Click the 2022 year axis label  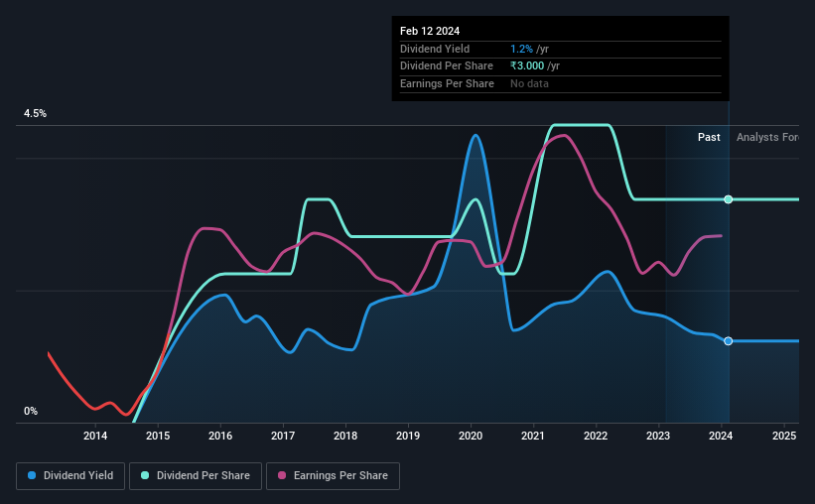point(596,436)
